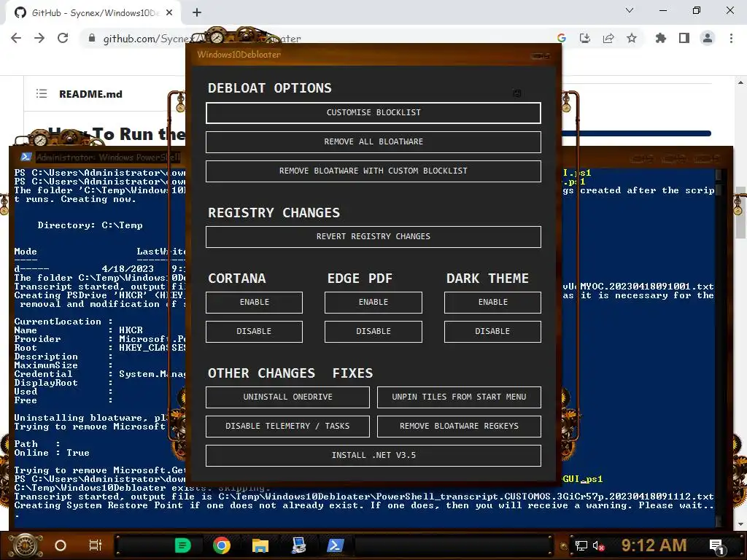
Task: Click PowerShell window title bar icon
Action: 26,157
